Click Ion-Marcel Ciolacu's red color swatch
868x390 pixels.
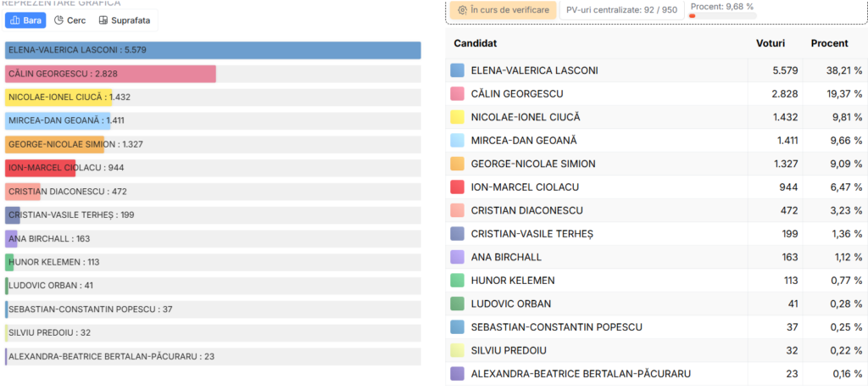[x=458, y=187]
